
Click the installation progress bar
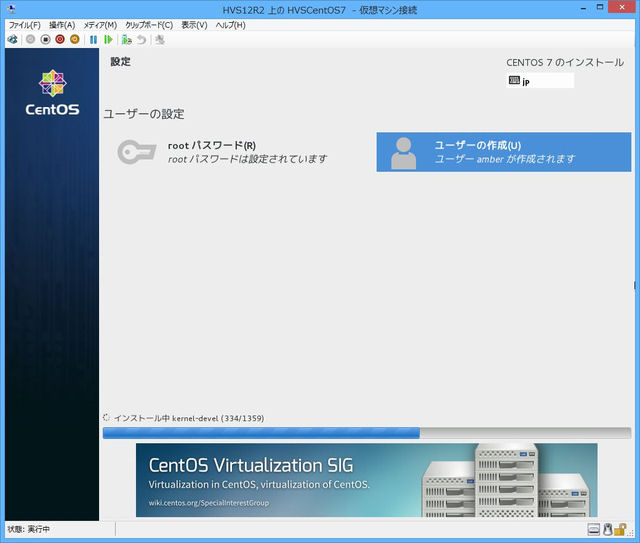(367, 433)
